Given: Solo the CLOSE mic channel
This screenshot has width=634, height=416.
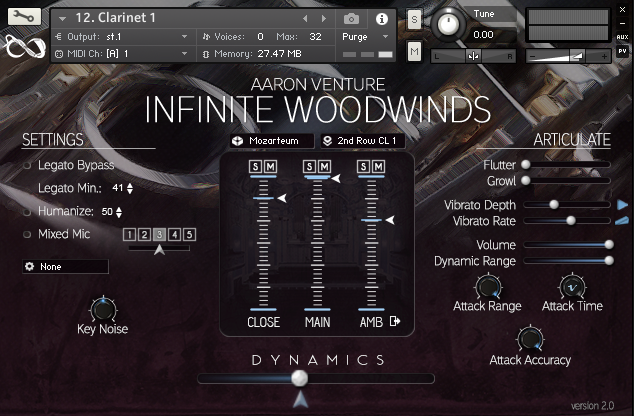Looking at the screenshot, I should [x=254, y=166].
